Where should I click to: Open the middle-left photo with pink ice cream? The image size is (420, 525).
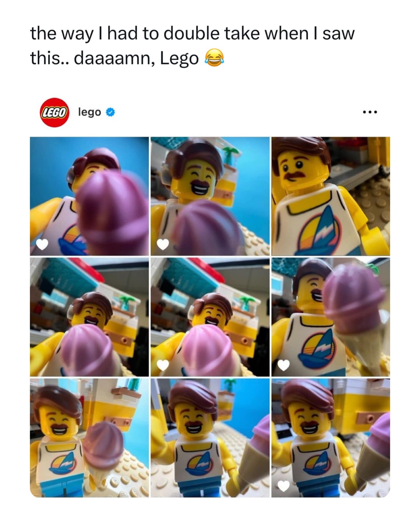point(89,317)
